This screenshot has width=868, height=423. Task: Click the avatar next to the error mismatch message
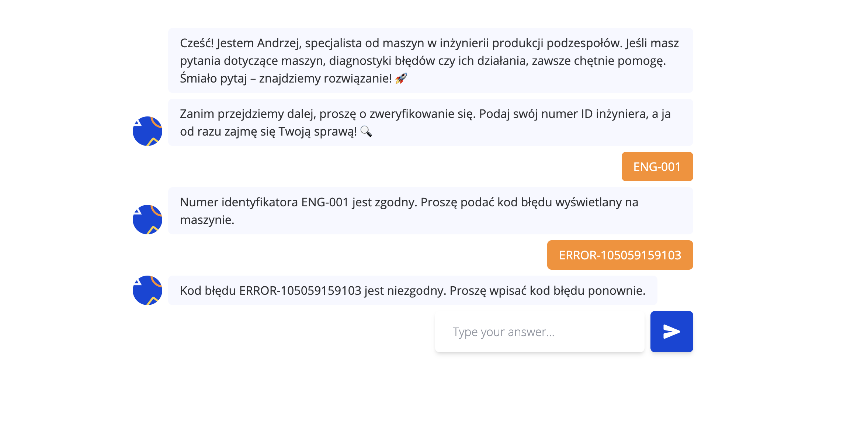coord(147,291)
